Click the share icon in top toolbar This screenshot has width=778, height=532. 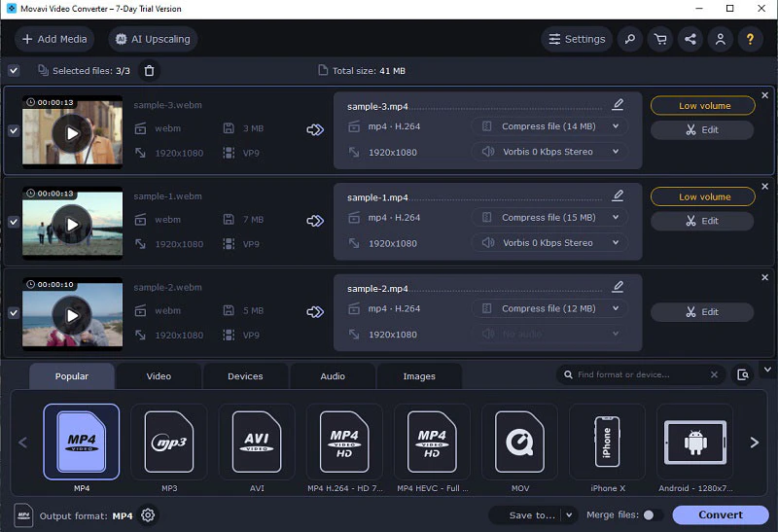(690, 39)
